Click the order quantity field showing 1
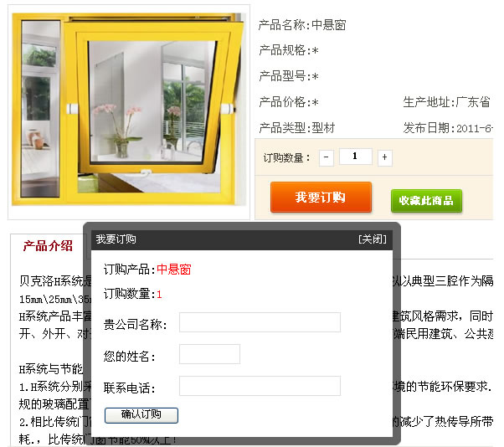This screenshot has height=447, width=504. pos(356,157)
